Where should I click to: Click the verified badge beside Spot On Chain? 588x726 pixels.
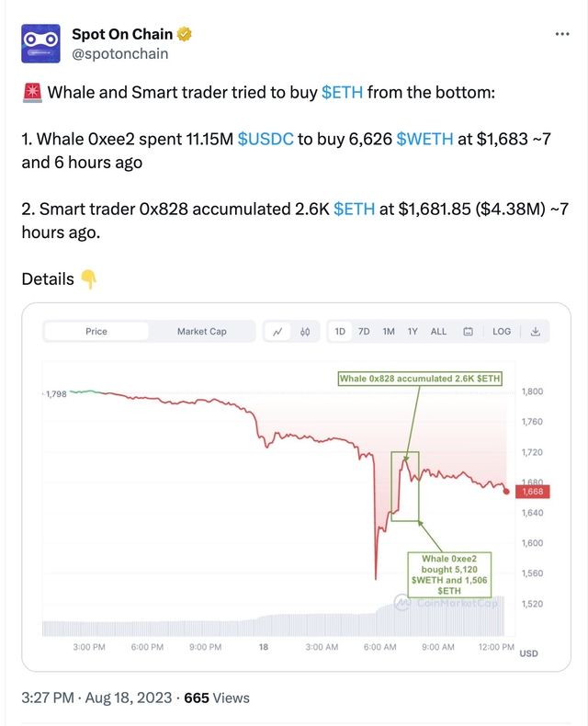coord(185,35)
